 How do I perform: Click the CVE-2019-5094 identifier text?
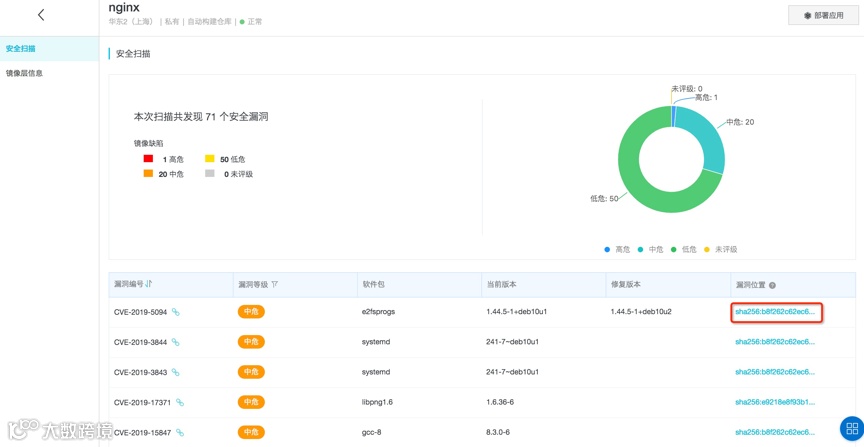click(x=141, y=312)
